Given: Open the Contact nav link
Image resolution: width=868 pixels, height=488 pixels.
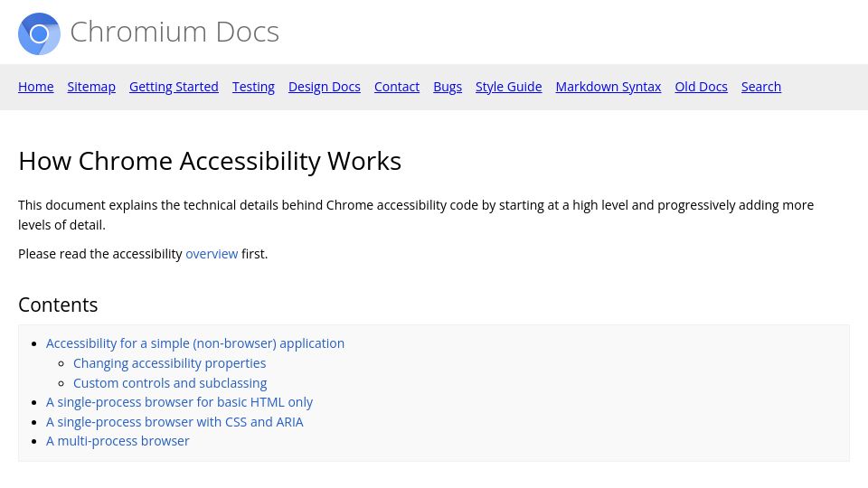Looking at the screenshot, I should click(x=397, y=87).
